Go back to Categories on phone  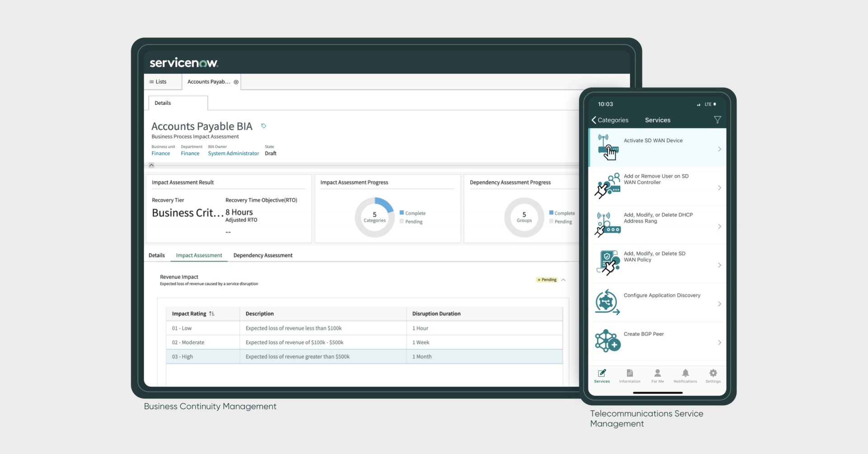610,120
